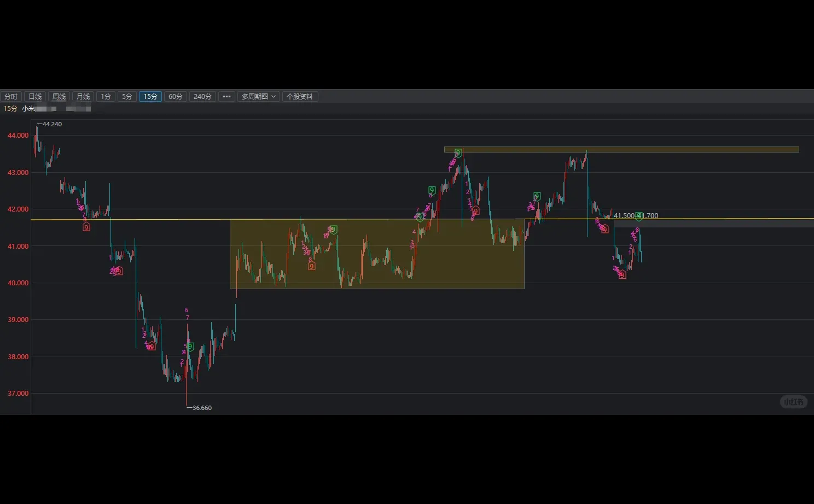
Task: Click the 37.000 price axis label
Action: (x=18, y=394)
